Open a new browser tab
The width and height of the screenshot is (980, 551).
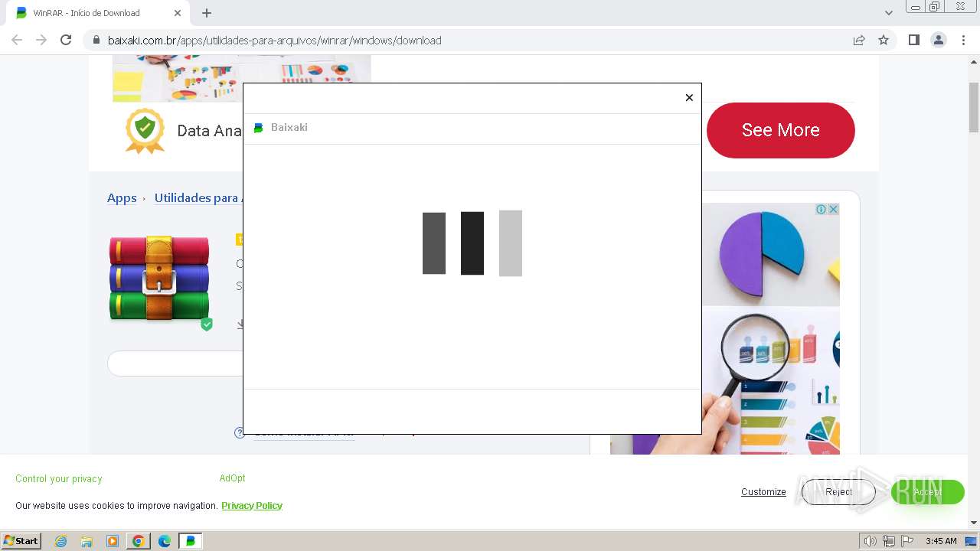coord(207,13)
